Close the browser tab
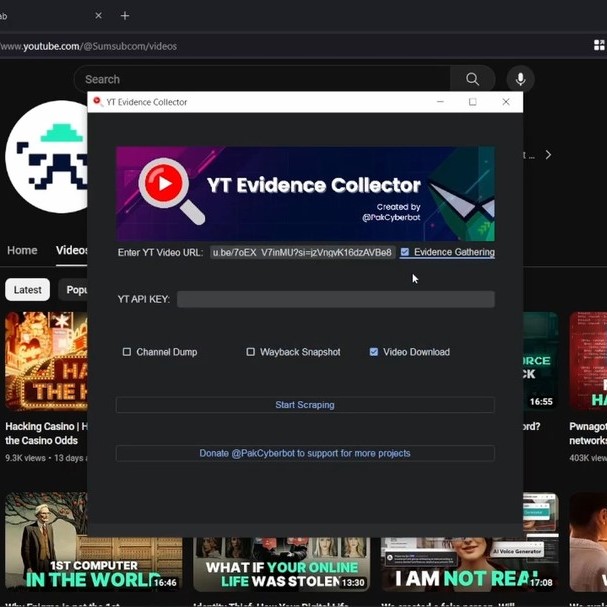The width and height of the screenshot is (607, 607). [x=98, y=15]
